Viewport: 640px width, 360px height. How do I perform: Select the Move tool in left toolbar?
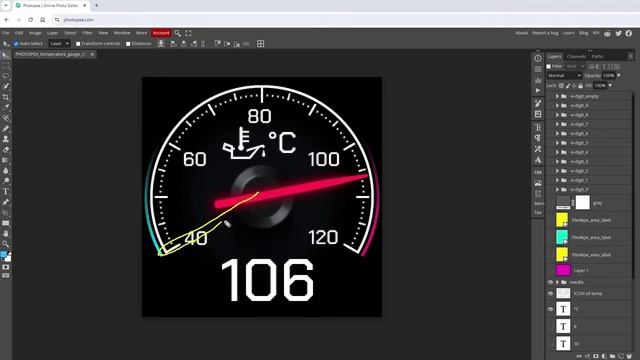(6, 55)
